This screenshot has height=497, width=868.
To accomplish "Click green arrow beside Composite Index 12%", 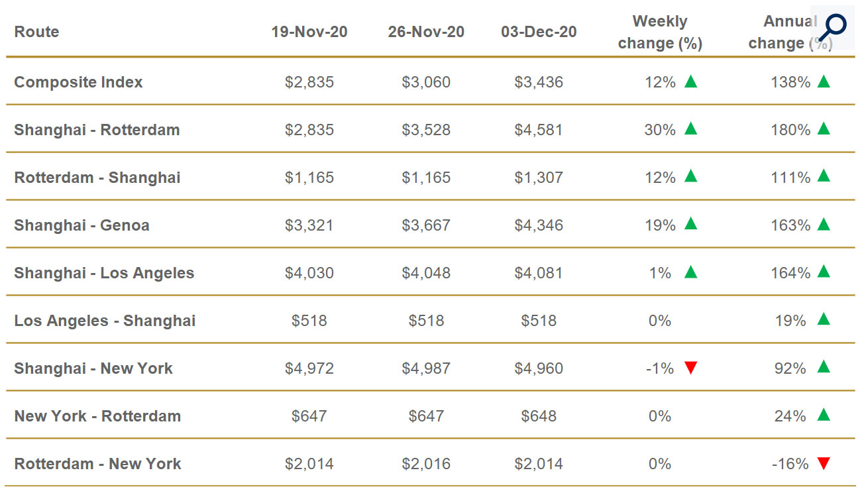I will coord(690,82).
